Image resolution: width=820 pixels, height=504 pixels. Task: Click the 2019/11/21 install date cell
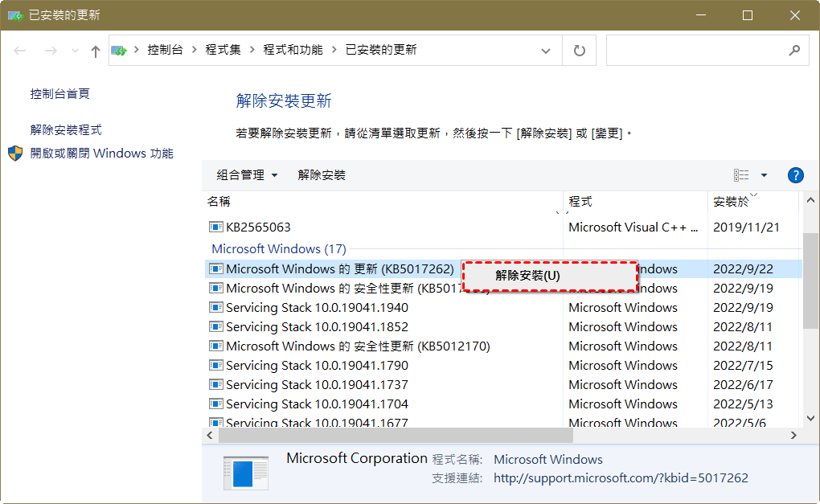coord(746,227)
